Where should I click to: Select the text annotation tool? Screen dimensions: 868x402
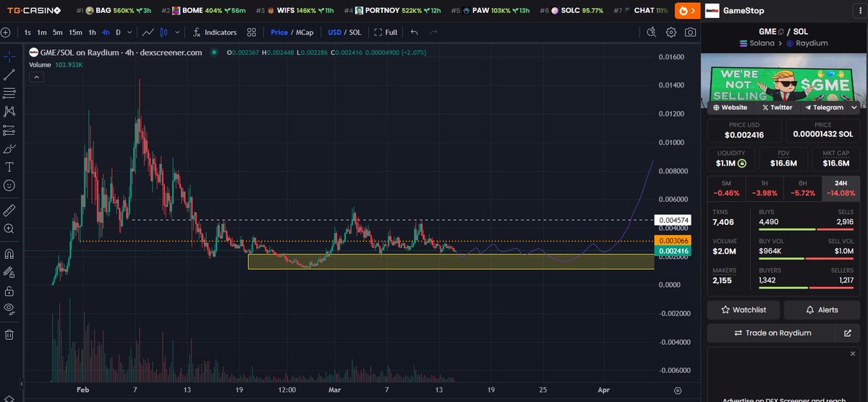coord(9,167)
